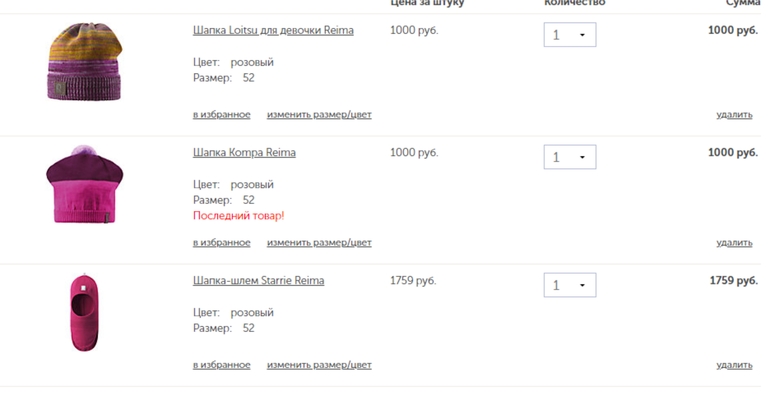This screenshot has height=395, width=770.
Task: Expand quantity dropdown for Starrie helmet hat
Action: tap(570, 285)
